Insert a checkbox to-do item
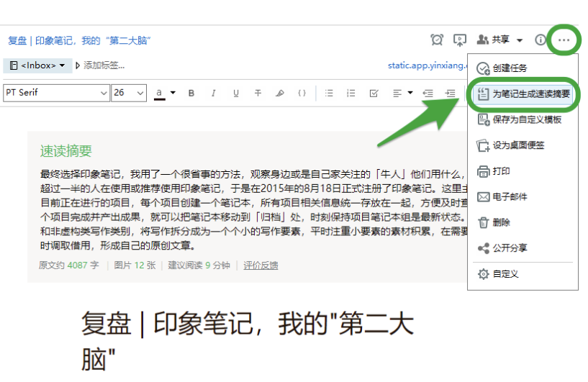Viewport: 588px width, 382px height. pyautogui.click(x=374, y=93)
